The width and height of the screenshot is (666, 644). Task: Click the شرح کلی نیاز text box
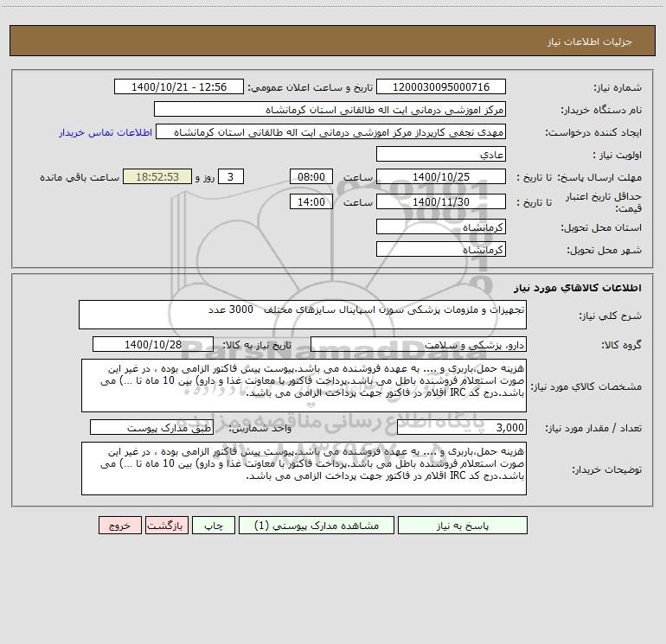click(303, 315)
